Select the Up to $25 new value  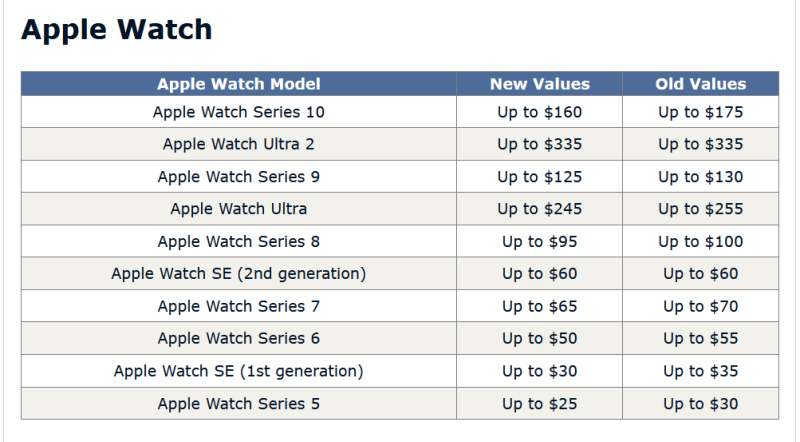[539, 404]
